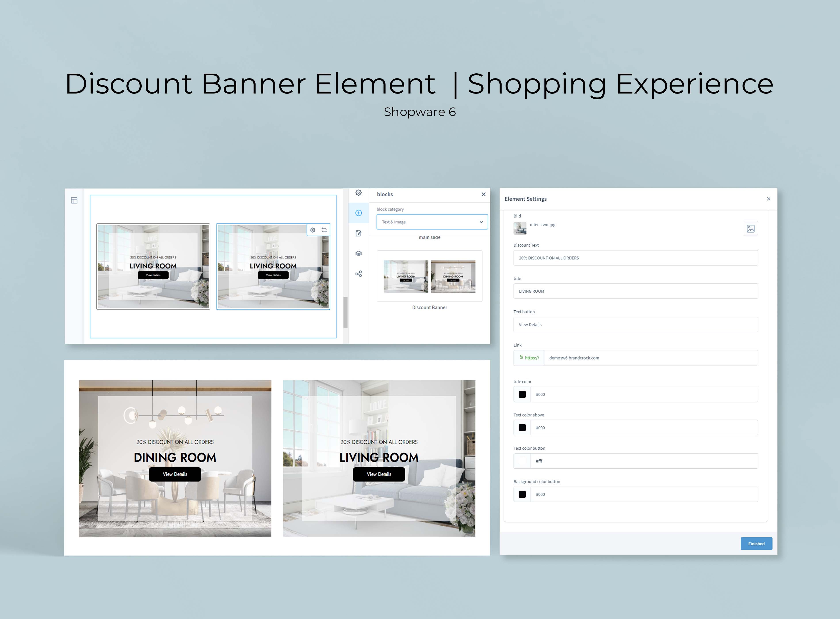
Task: Open element settings gear on selected banner
Action: (313, 230)
